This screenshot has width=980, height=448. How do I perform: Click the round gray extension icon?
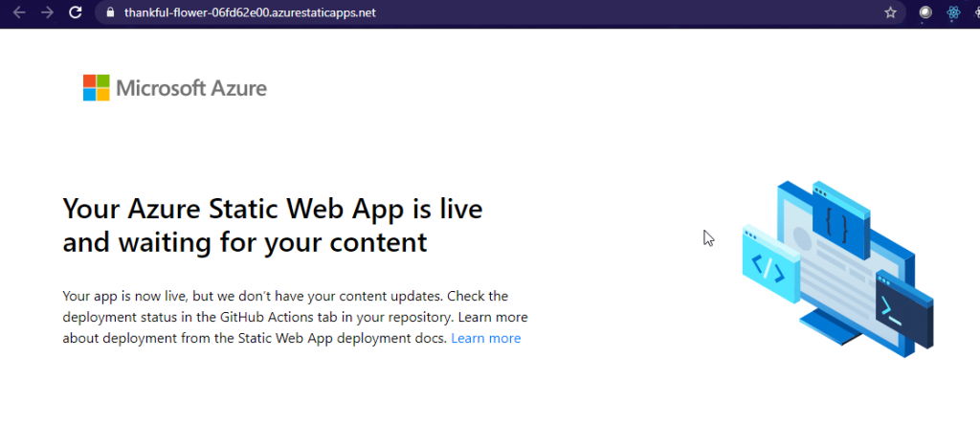[x=925, y=12]
